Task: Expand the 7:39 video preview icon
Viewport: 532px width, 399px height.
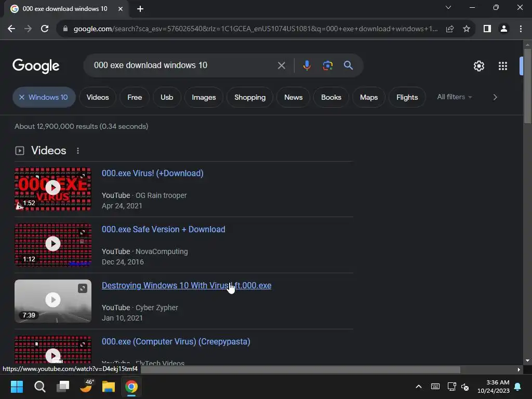Action: click(83, 288)
